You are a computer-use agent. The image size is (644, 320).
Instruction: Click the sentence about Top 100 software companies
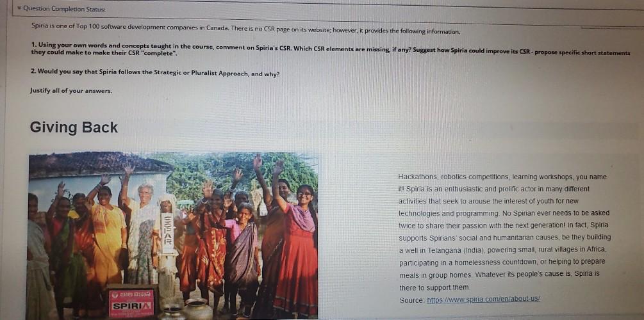point(245,28)
